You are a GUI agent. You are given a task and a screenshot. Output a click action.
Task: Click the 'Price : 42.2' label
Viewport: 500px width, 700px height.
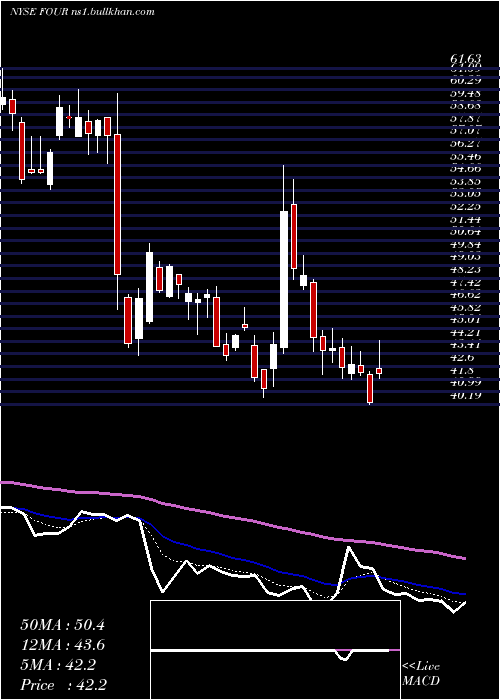[63, 685]
